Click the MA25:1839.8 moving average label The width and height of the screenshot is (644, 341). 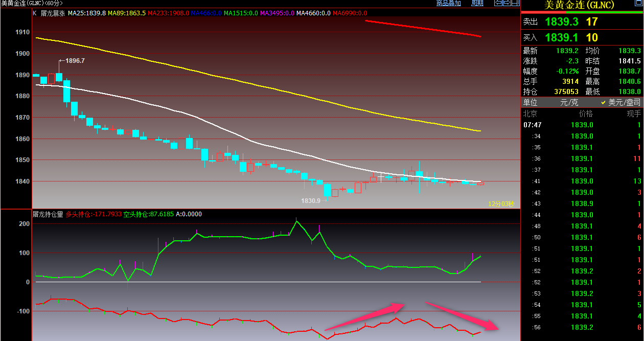tap(87, 13)
